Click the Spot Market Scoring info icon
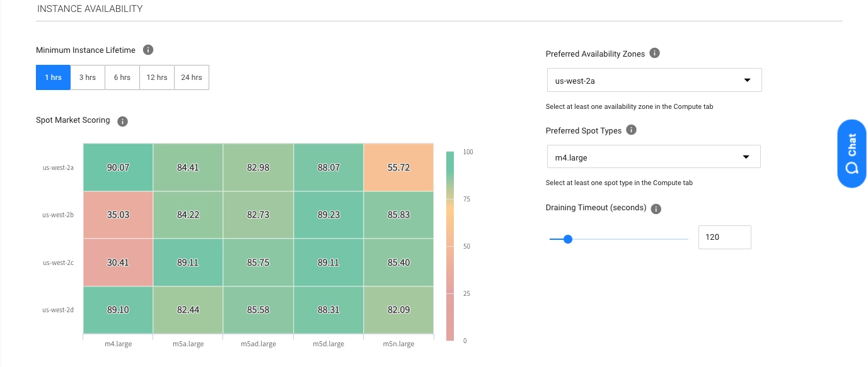Image resolution: width=868 pixels, height=367 pixels. click(122, 121)
